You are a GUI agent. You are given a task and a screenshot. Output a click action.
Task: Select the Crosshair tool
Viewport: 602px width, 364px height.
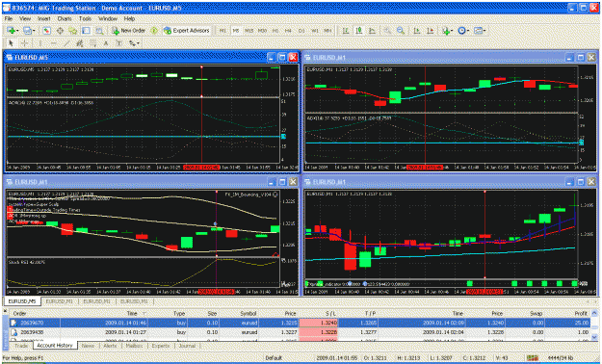coord(24,43)
